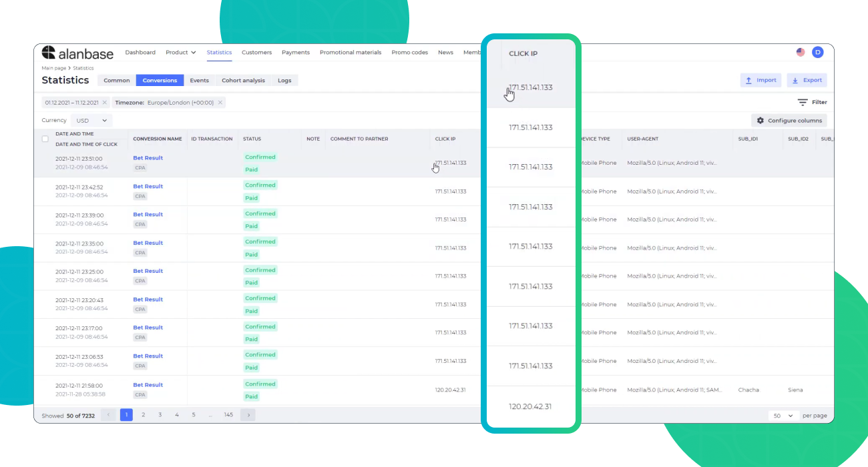Image resolution: width=868 pixels, height=467 pixels.
Task: Remove the date range filter chip
Action: (x=105, y=103)
